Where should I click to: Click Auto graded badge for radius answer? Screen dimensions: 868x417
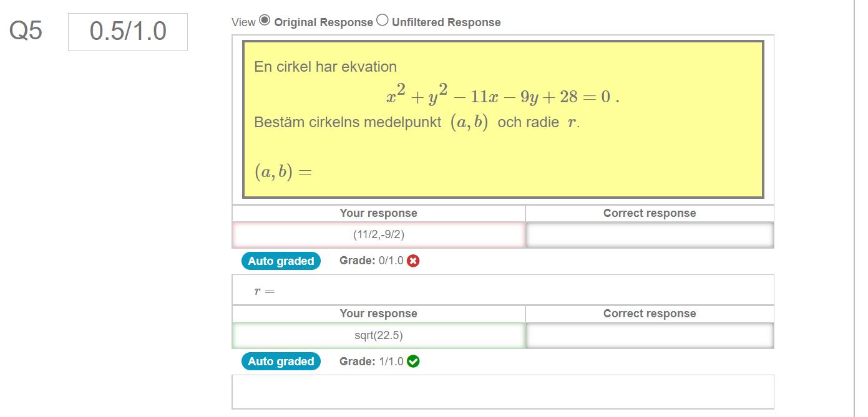click(281, 362)
